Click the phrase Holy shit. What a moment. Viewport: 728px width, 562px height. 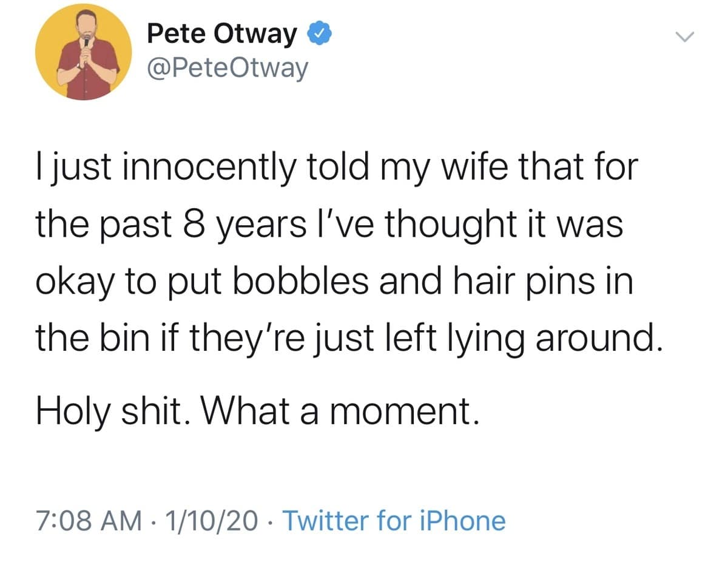tap(258, 410)
